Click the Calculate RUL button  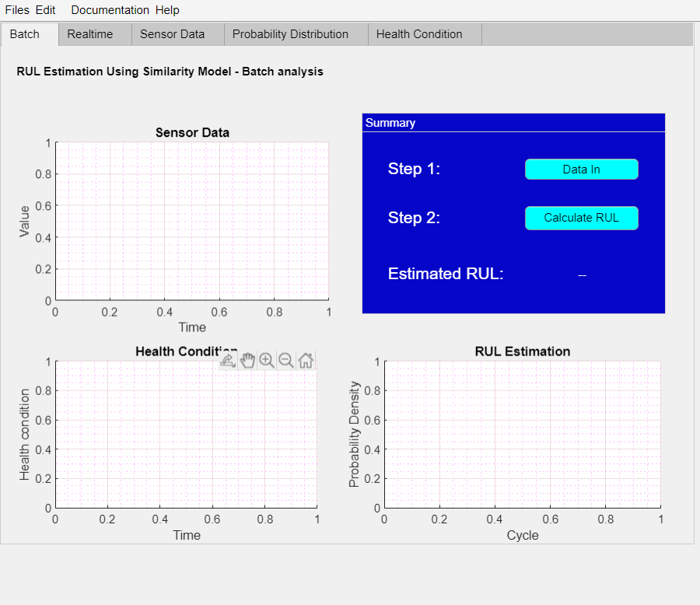pyautogui.click(x=581, y=218)
